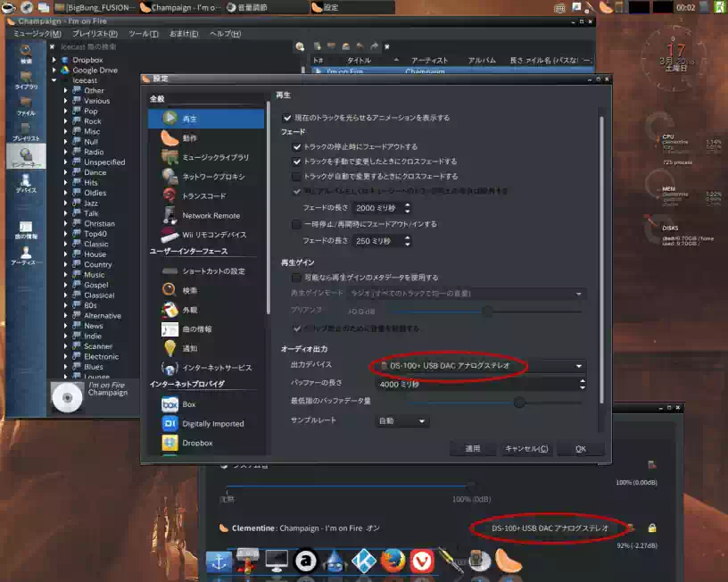The width and height of the screenshot is (728, 582).
Task: Open the サンプルレート sample rate dropdown
Action: tap(401, 420)
